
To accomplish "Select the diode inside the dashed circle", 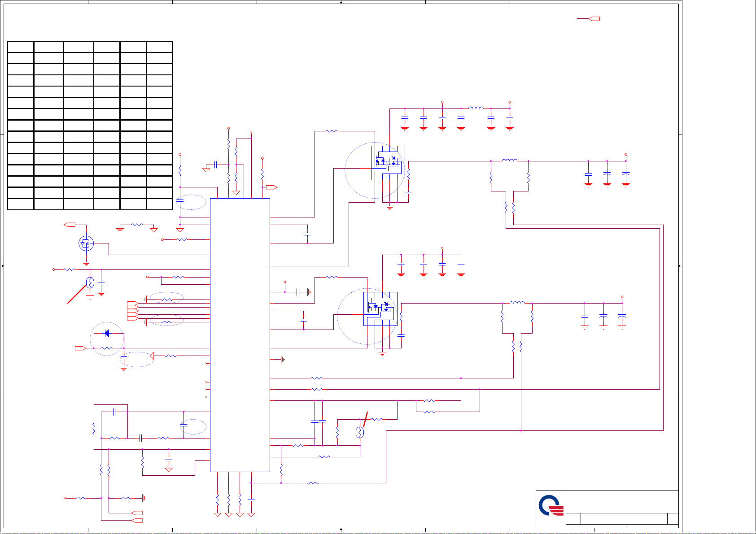I will [107, 333].
